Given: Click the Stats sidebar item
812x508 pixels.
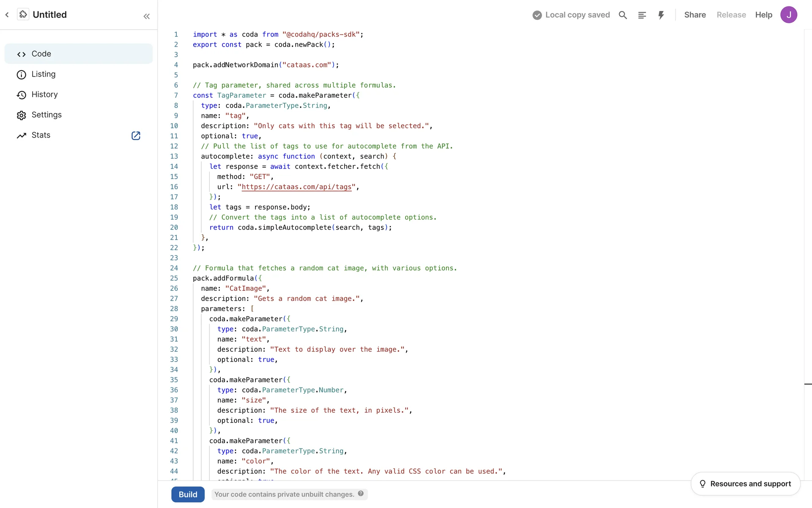Looking at the screenshot, I should tap(41, 135).
